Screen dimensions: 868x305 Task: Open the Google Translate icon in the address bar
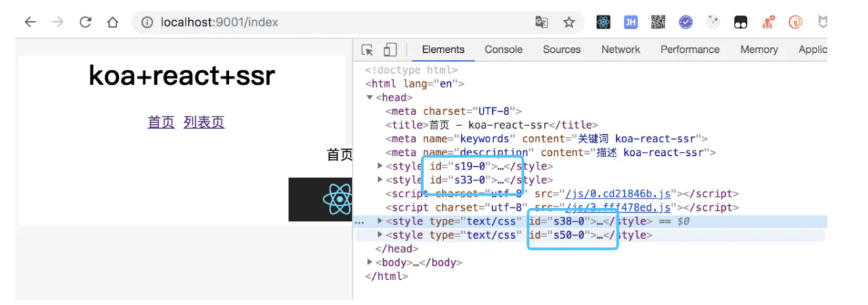pyautogui.click(x=541, y=22)
